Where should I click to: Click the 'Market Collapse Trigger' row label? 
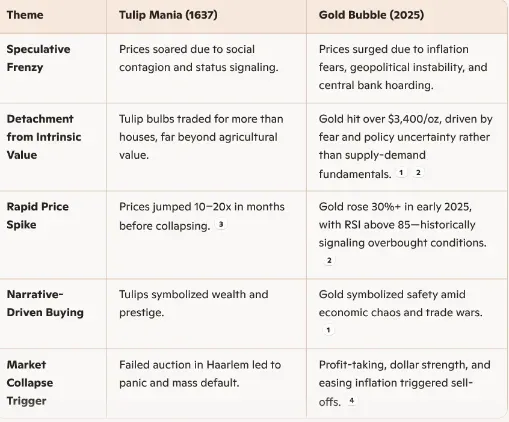pyautogui.click(x=30, y=383)
